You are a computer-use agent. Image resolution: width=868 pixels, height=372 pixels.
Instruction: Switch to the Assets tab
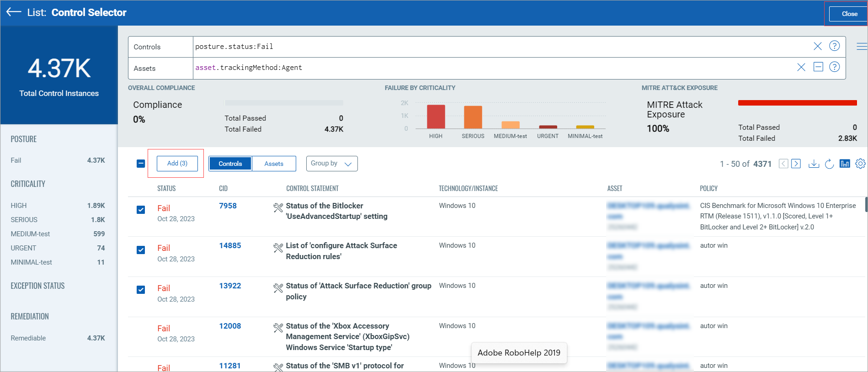point(274,164)
